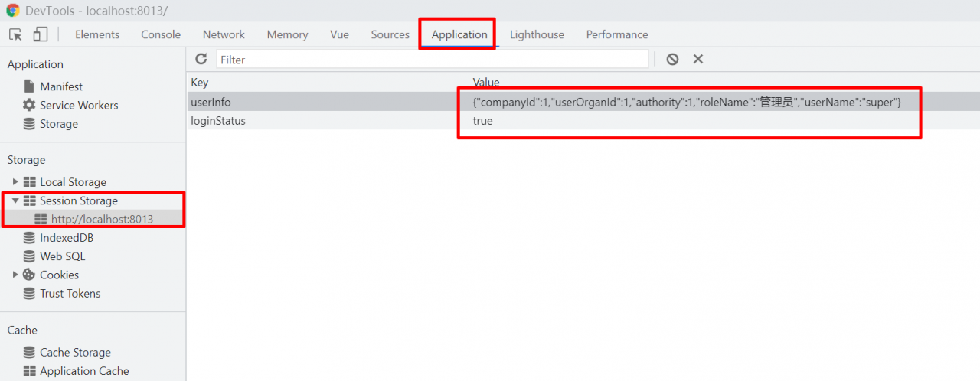Expand the Local Storage tree node
The height and width of the screenshot is (381, 980).
pos(15,182)
